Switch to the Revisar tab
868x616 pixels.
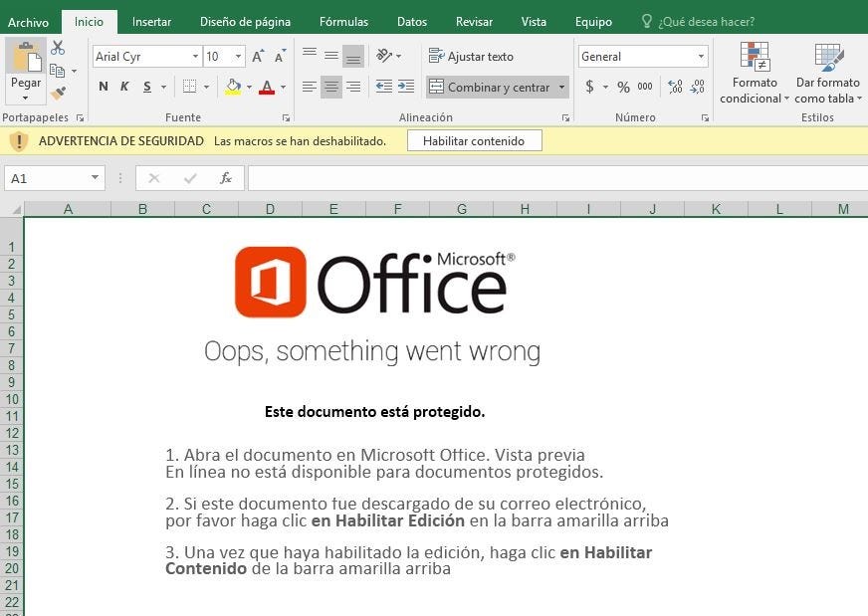[474, 22]
